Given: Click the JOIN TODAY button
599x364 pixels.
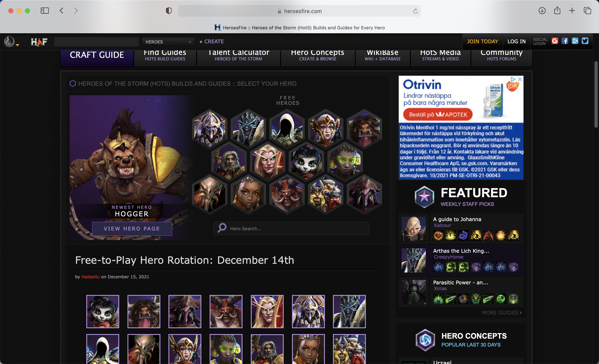Looking at the screenshot, I should pos(483,41).
